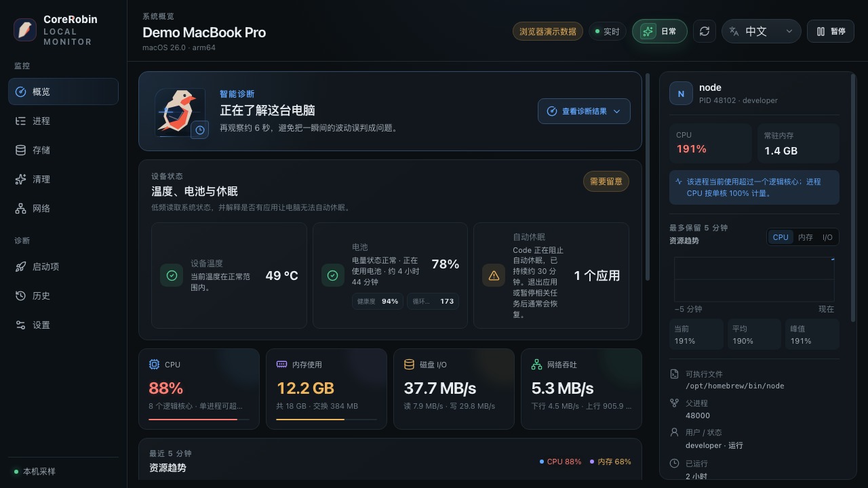The image size is (868, 488).
Task: Click the parent process 48000 value
Action: click(x=698, y=415)
